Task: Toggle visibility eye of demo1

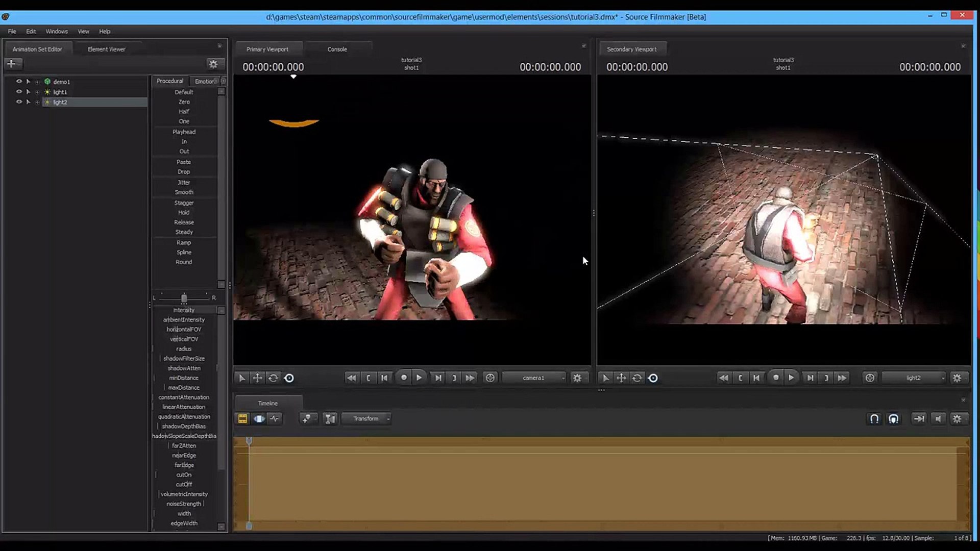Action: click(x=19, y=82)
